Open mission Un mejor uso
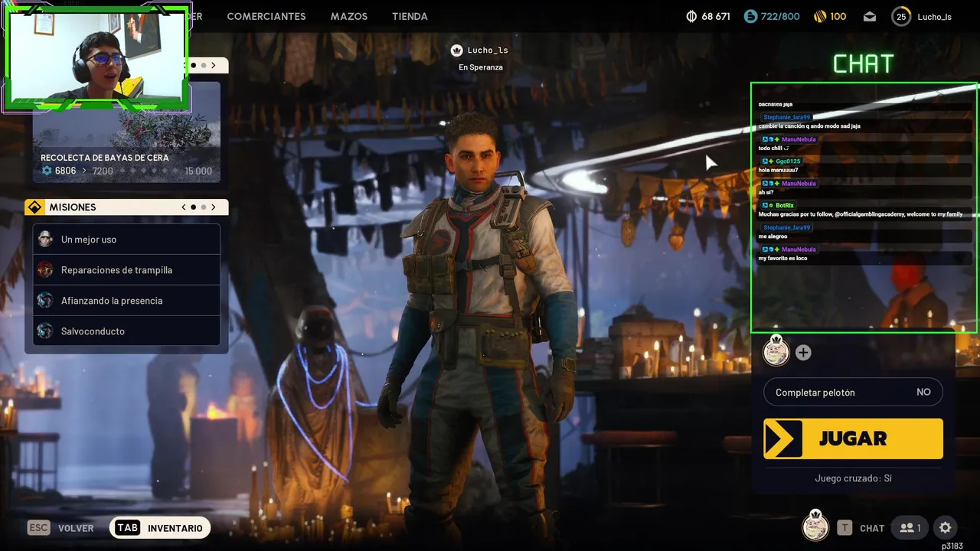 coord(126,239)
